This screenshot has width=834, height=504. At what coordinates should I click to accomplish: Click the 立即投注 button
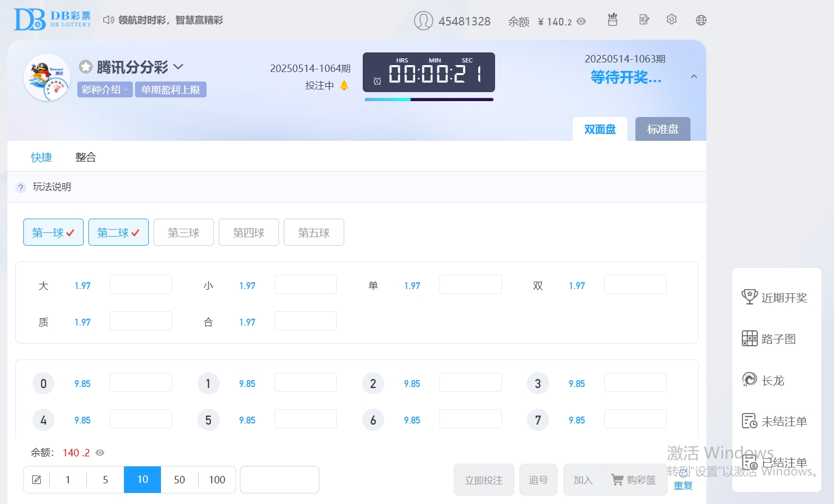pos(483,480)
